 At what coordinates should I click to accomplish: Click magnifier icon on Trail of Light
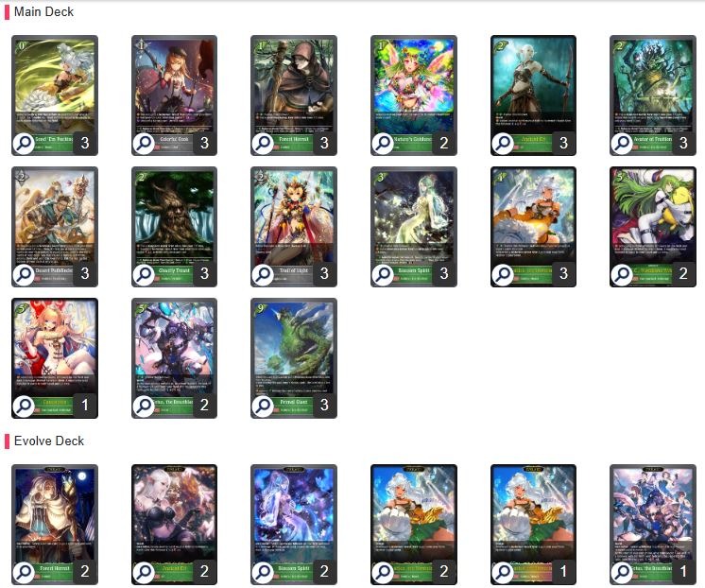[263, 273]
